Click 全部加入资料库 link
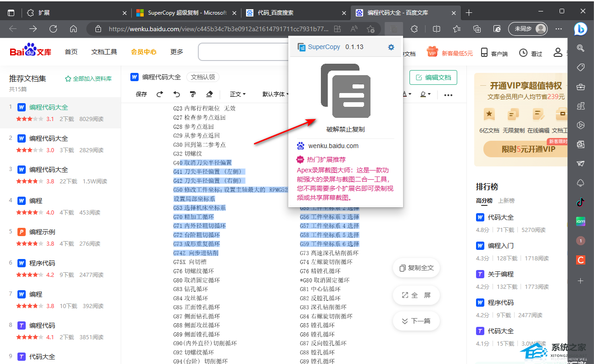This screenshot has height=364, width=594. pyautogui.click(x=88, y=79)
